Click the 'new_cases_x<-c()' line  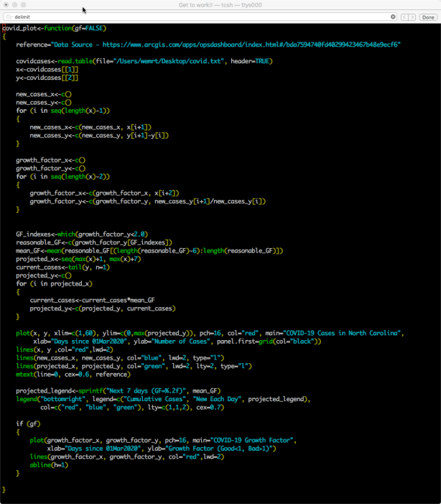[44, 94]
